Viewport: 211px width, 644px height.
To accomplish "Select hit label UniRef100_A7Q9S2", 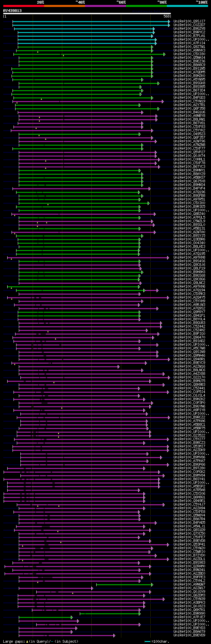I will click(189, 308).
